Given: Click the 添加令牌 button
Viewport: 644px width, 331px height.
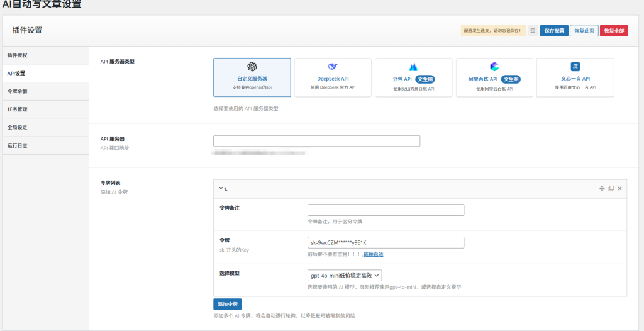Looking at the screenshot, I should (227, 304).
